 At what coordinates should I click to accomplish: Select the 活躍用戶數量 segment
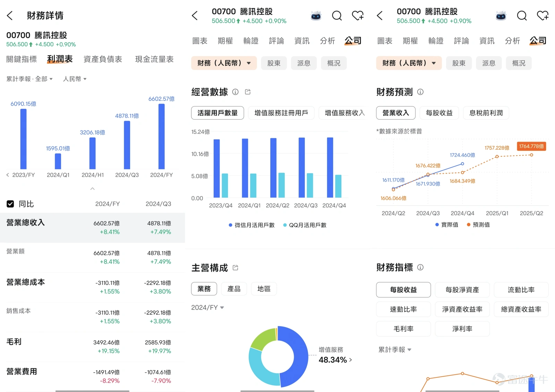point(217,113)
